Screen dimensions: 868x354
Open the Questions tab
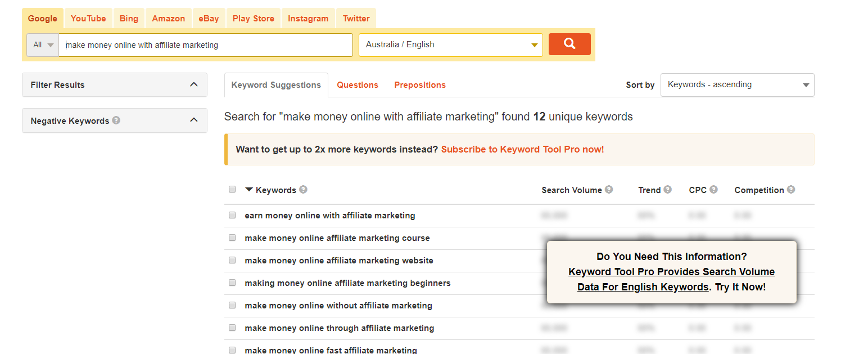(x=358, y=85)
